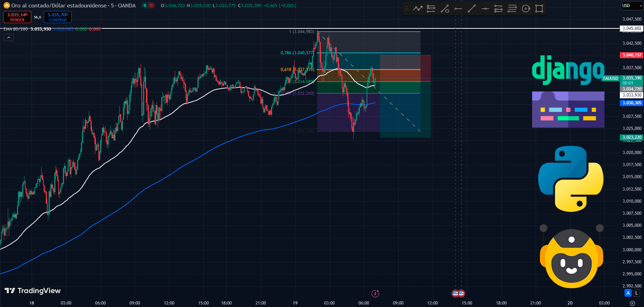Viewport: 644px width, 307px height.
Task: Click the COMPRAR buy button
Action: pyautogui.click(x=58, y=17)
